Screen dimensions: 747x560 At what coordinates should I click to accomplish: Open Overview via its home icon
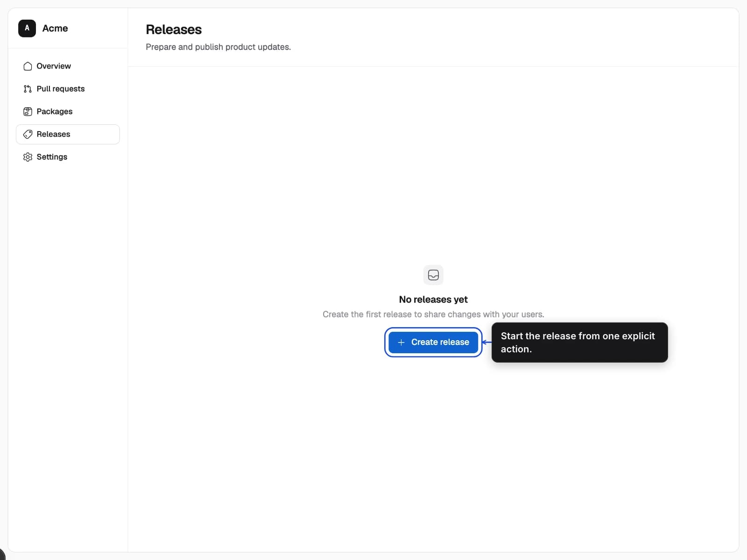coord(28,66)
